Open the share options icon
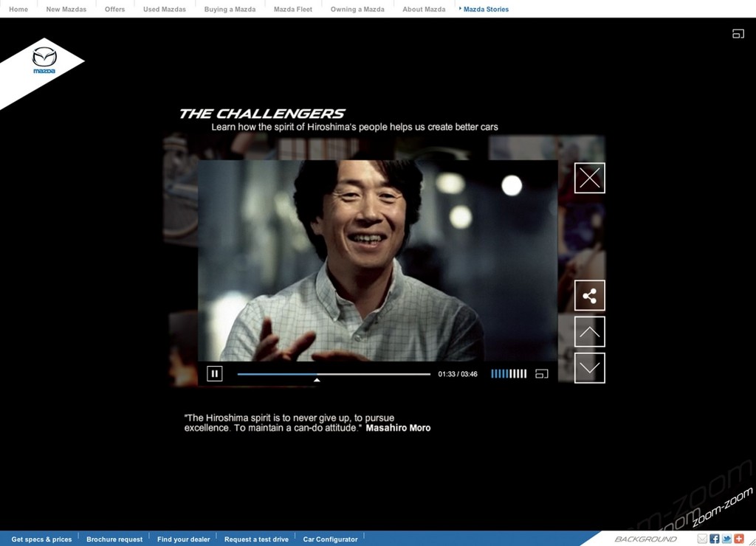756x546 pixels. click(590, 295)
